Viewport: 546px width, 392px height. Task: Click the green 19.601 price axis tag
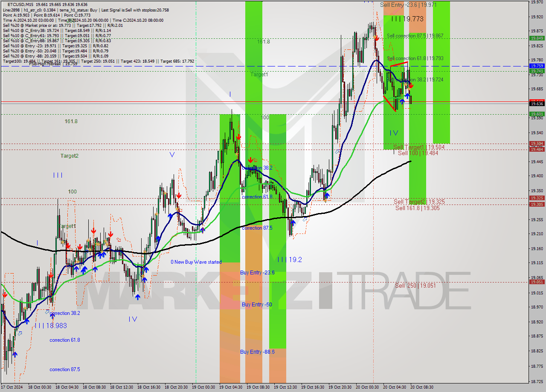coord(537,114)
